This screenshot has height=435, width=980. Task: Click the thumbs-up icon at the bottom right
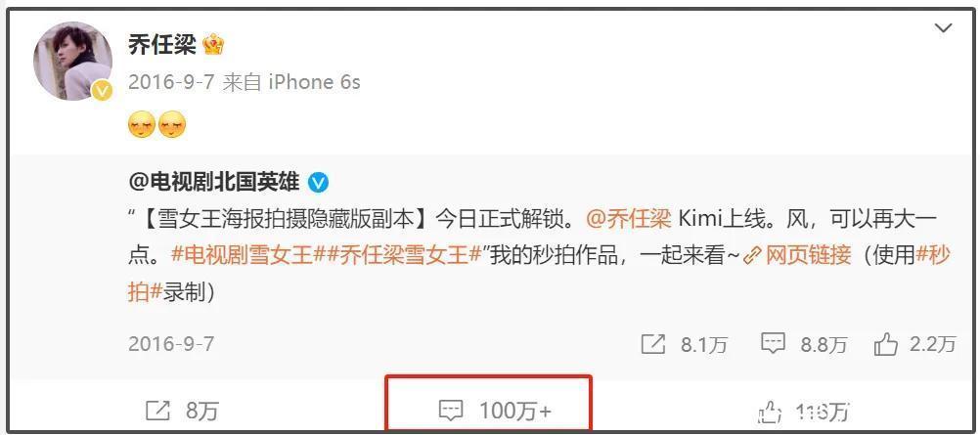pyautogui.click(x=770, y=412)
